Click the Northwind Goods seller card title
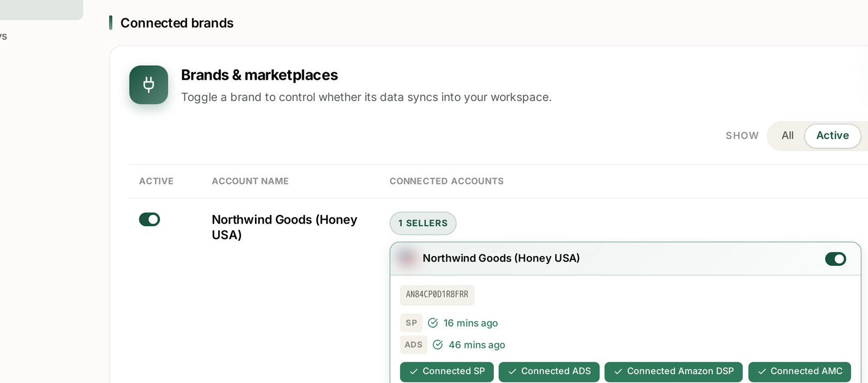 501,258
